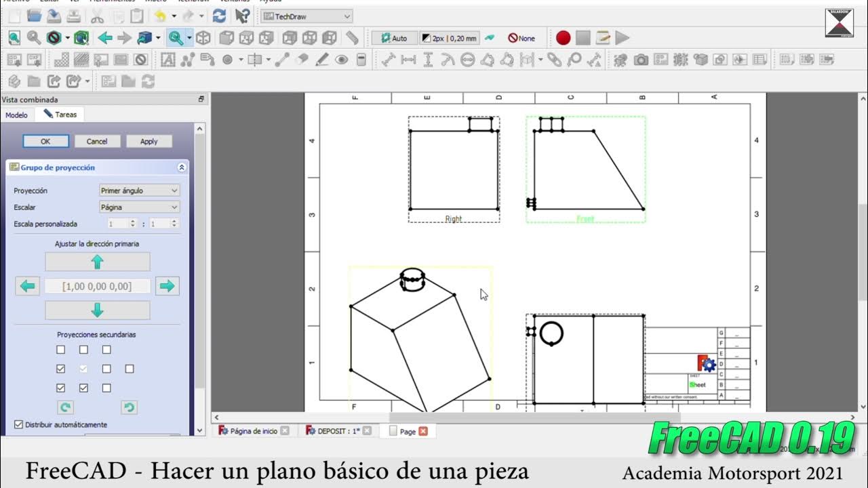
Task: Toggle Distribuir automáticamente checkbox
Action: 18,425
